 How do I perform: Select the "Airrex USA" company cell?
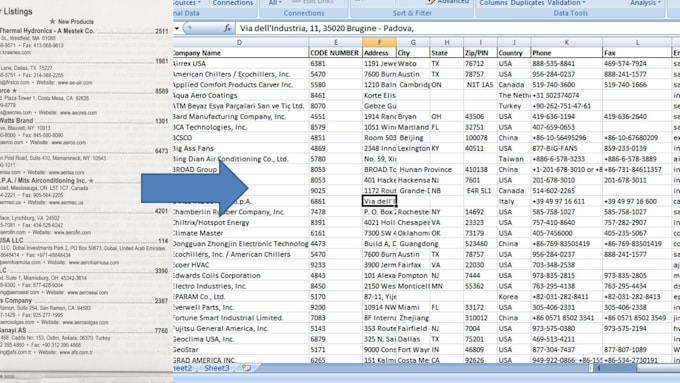click(241, 63)
